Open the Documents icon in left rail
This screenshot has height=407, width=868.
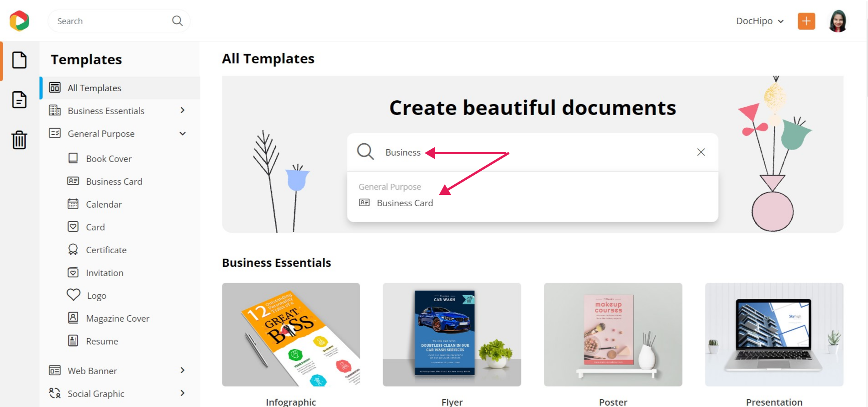coord(19,99)
